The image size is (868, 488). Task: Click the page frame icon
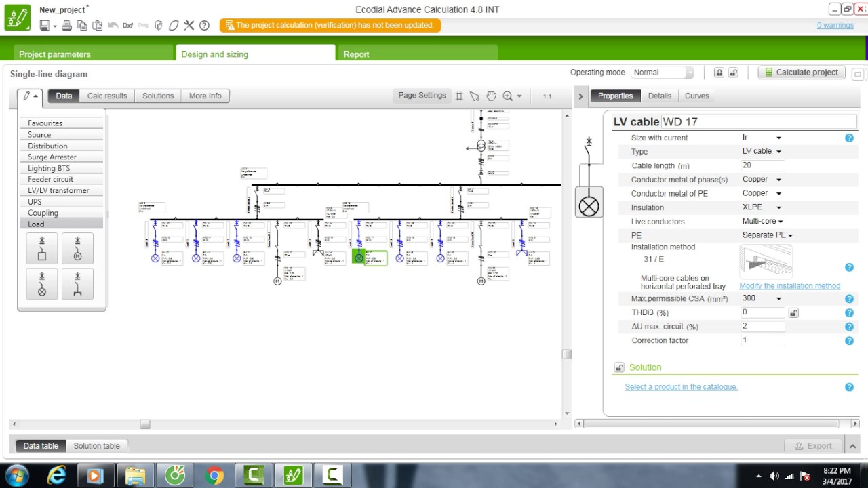coord(459,96)
